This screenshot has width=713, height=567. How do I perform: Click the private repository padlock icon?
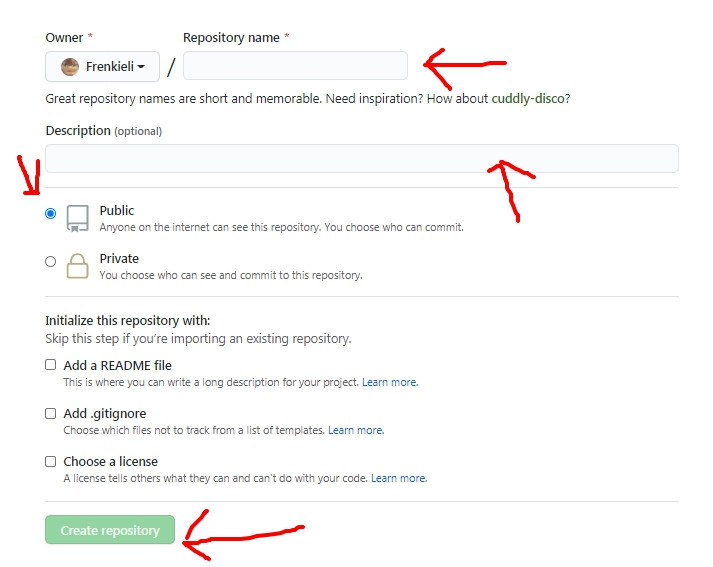pyautogui.click(x=77, y=266)
